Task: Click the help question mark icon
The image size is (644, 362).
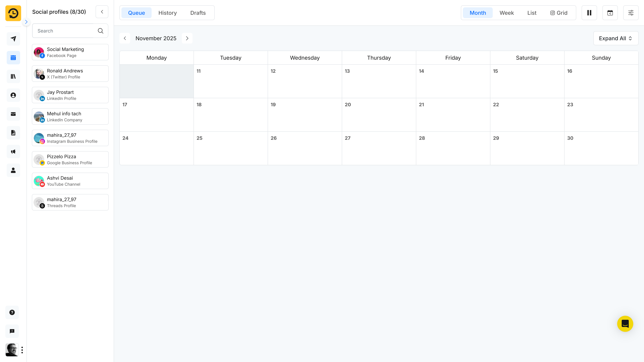Action: (x=12, y=312)
